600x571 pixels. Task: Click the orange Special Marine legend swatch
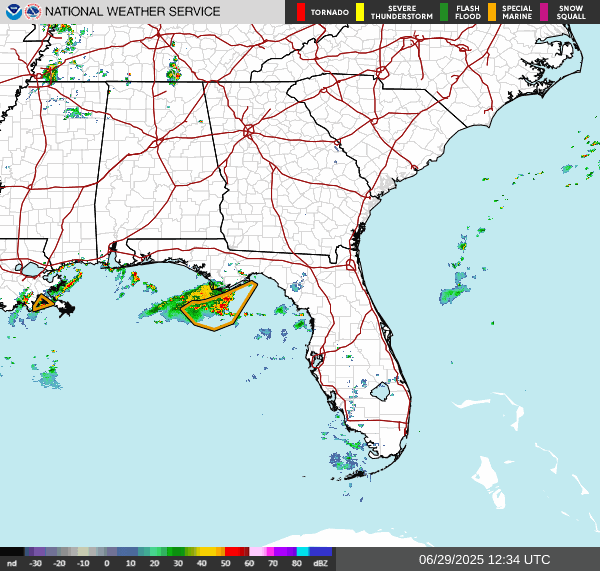492,12
